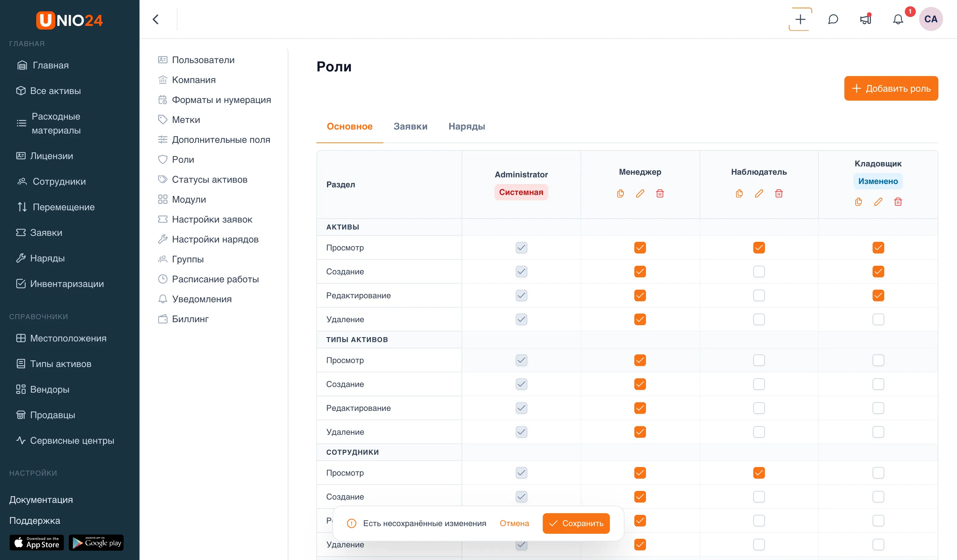The image size is (957, 560).
Task: Click the copy icon under Менеджер role
Action: [x=620, y=193]
